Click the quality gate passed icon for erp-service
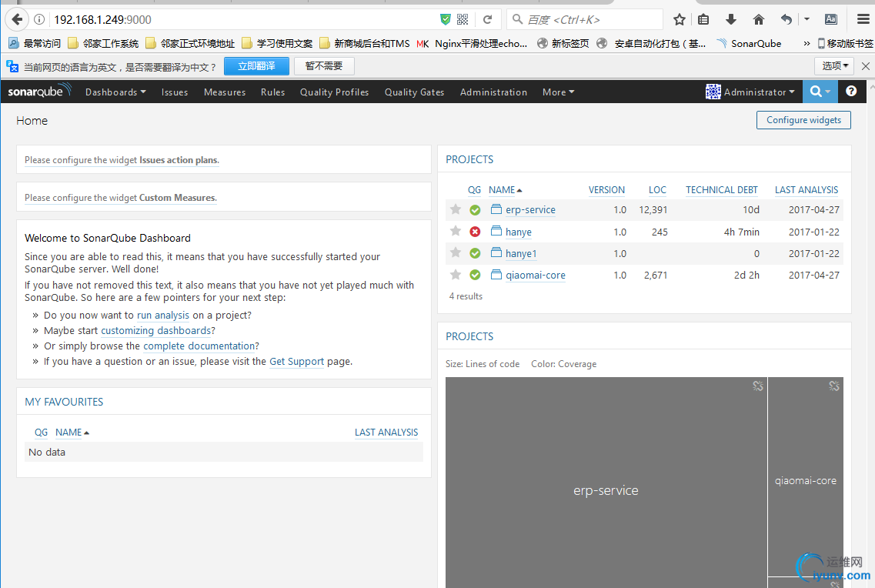This screenshot has height=588, width=875. [475, 210]
